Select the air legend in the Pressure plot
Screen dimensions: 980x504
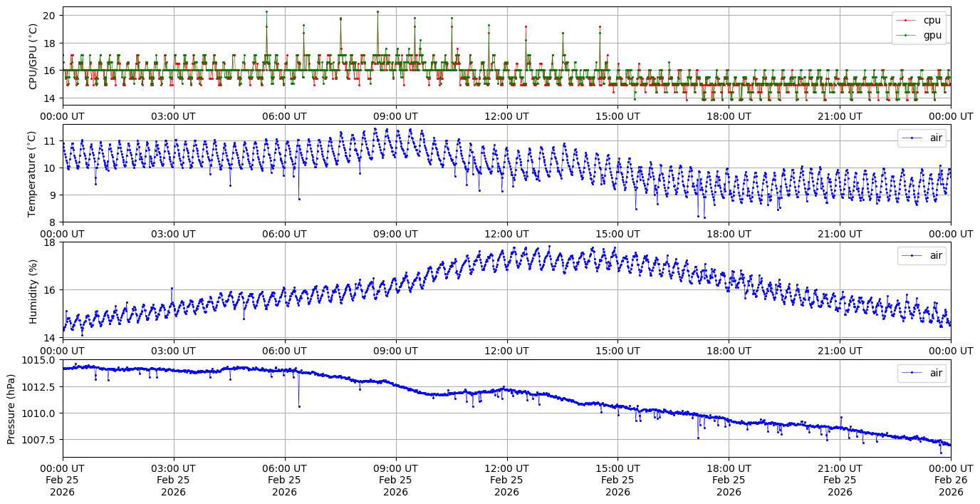click(x=923, y=372)
